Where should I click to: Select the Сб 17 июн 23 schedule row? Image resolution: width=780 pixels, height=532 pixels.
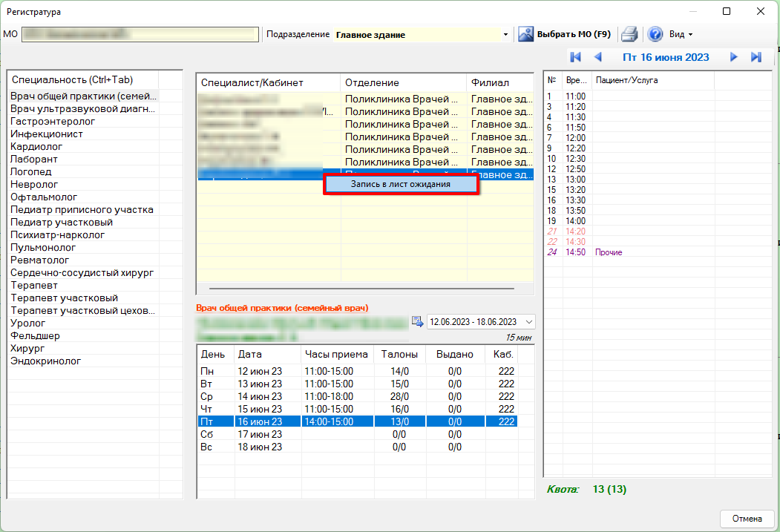coord(358,434)
